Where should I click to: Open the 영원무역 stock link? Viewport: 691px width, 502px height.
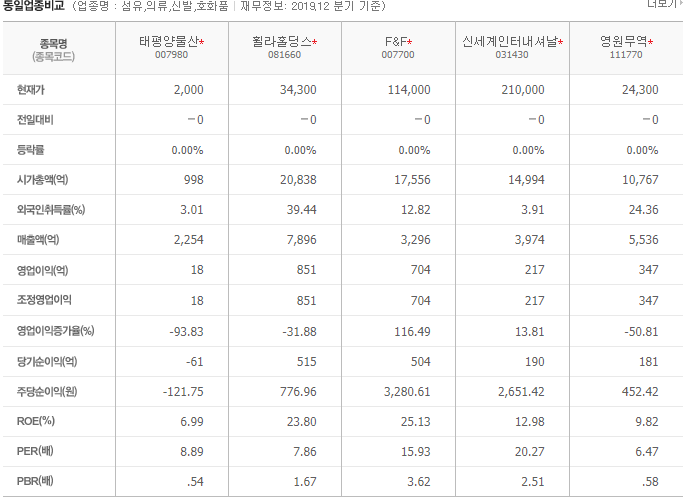coord(624,41)
